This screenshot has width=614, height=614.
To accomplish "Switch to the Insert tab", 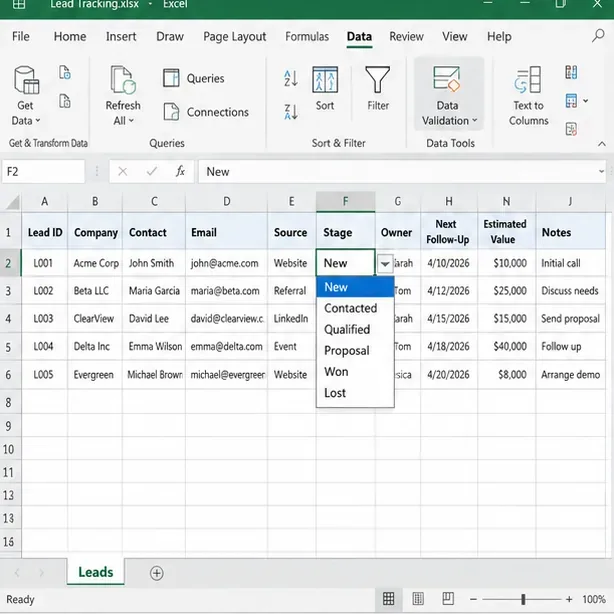I will tap(121, 36).
